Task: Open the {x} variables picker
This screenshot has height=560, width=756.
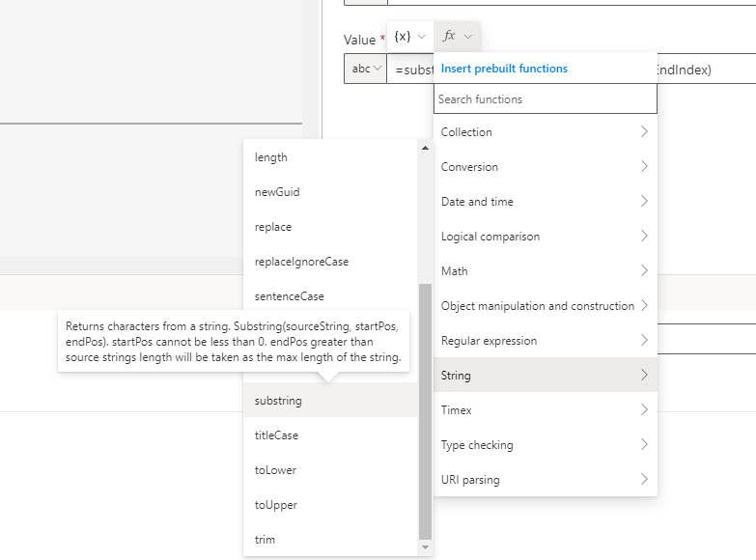Action: tap(409, 36)
